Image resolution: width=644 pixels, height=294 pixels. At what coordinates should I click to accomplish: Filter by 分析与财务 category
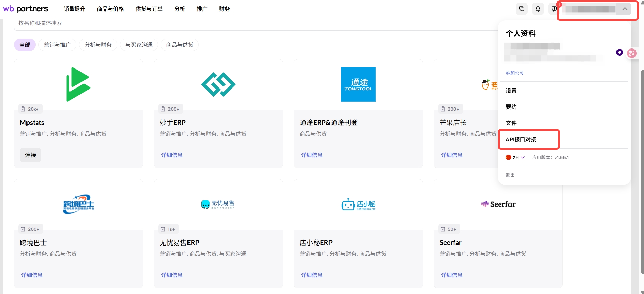pyautogui.click(x=98, y=45)
